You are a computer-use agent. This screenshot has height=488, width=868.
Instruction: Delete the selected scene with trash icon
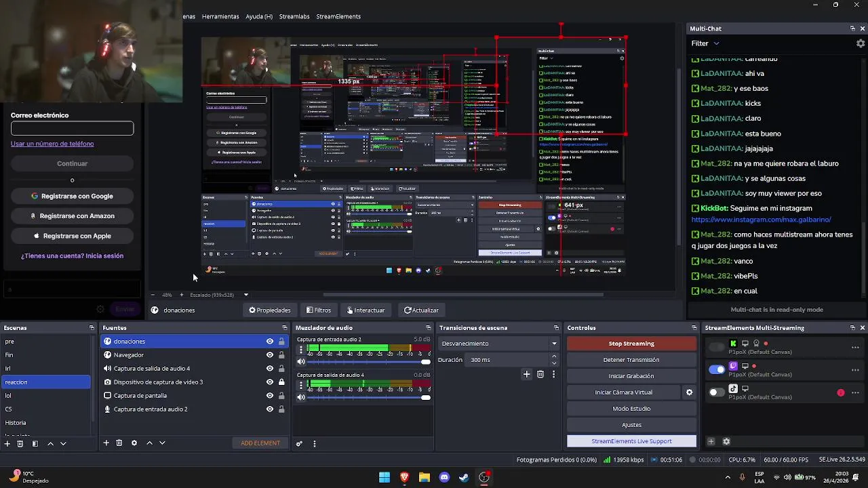tap(20, 443)
